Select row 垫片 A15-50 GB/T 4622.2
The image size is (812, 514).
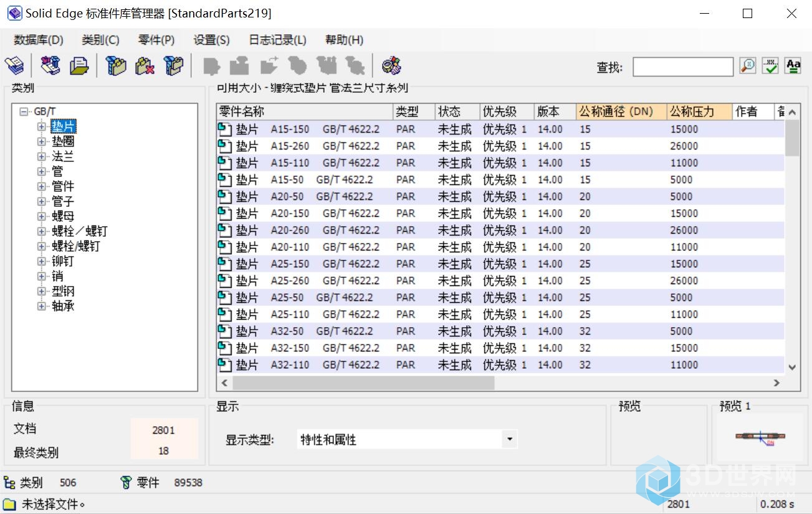coord(500,179)
